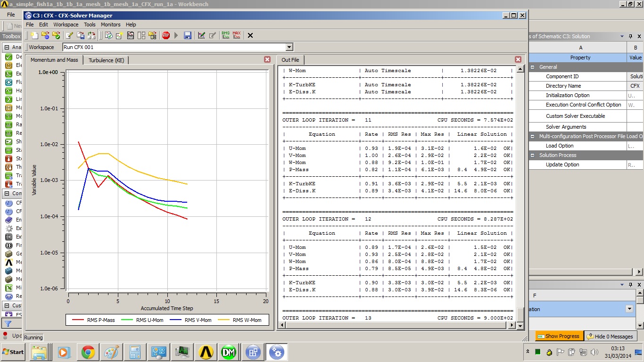This screenshot has height=362, width=644.
Task: Select the Load Option property row
Action: pyautogui.click(x=586, y=146)
